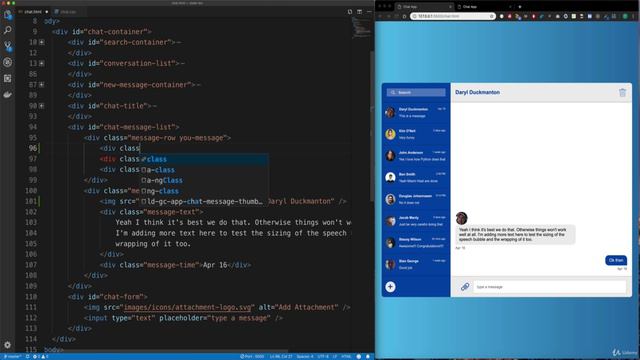Screen dimensions: 640x360
Task: Choose the 'ld-gc-app-chat-message-thumb' suggestion
Action: (204, 201)
